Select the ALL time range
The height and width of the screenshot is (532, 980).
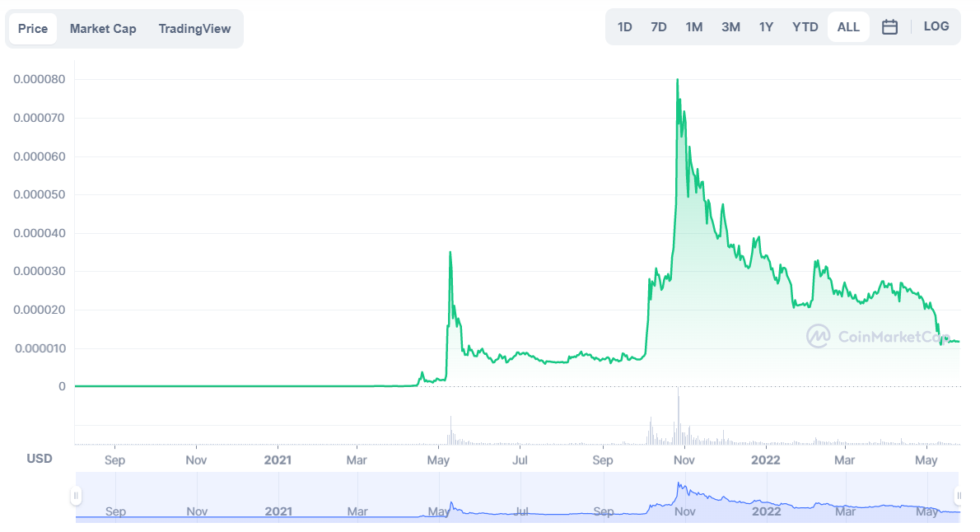click(x=848, y=27)
